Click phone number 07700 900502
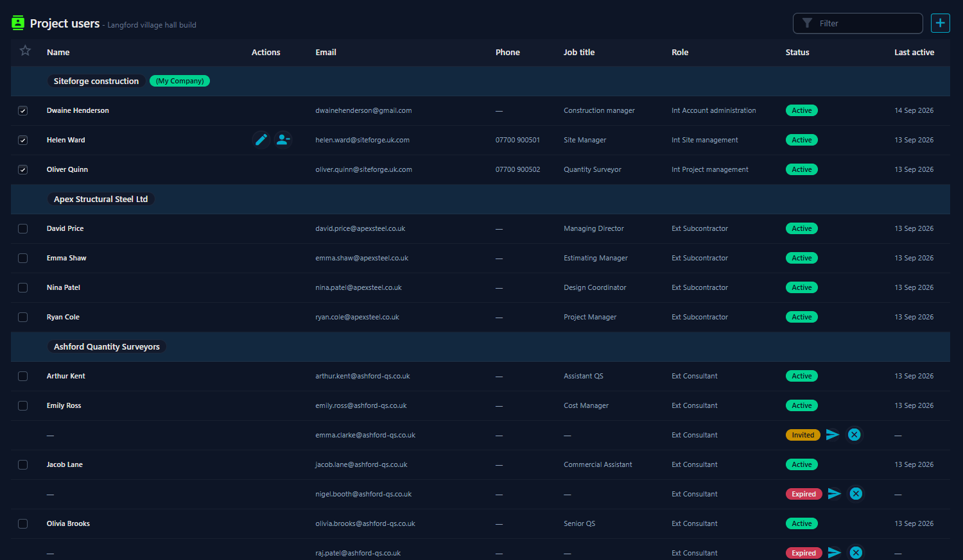Image resolution: width=963 pixels, height=560 pixels. 517,169
